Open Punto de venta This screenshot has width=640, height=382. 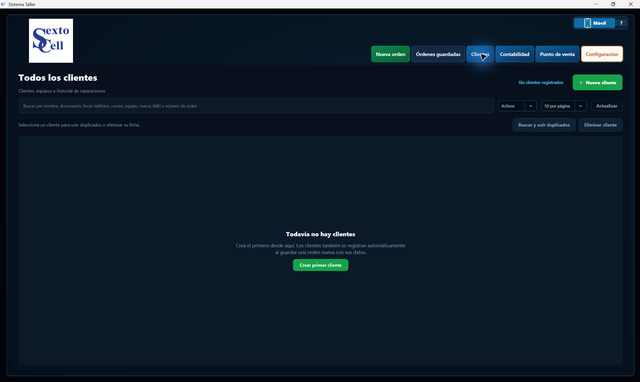tap(557, 54)
